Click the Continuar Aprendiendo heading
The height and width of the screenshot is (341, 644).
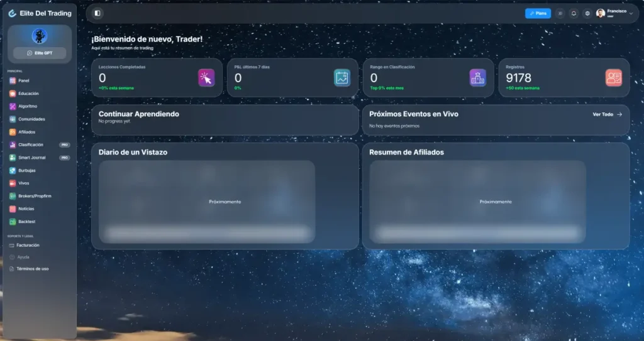point(139,114)
